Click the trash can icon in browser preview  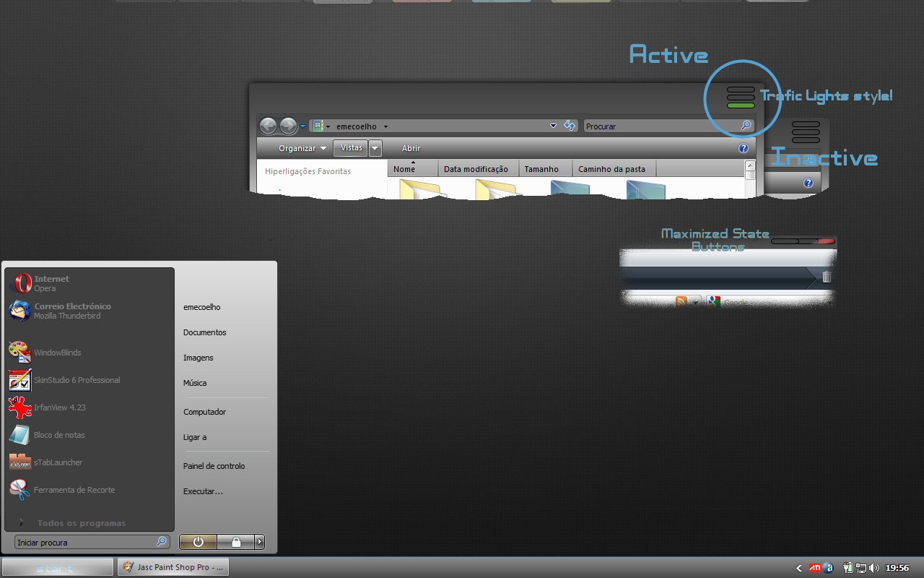827,277
